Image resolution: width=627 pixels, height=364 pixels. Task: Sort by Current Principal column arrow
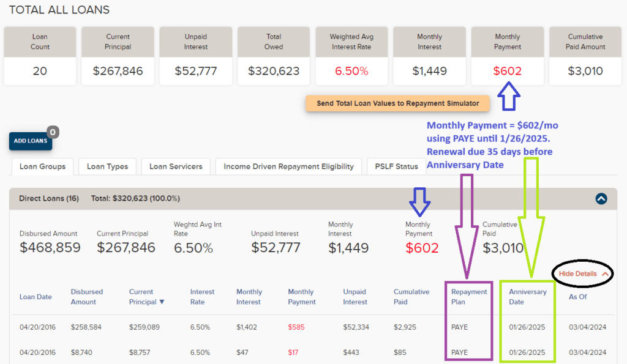(162, 302)
